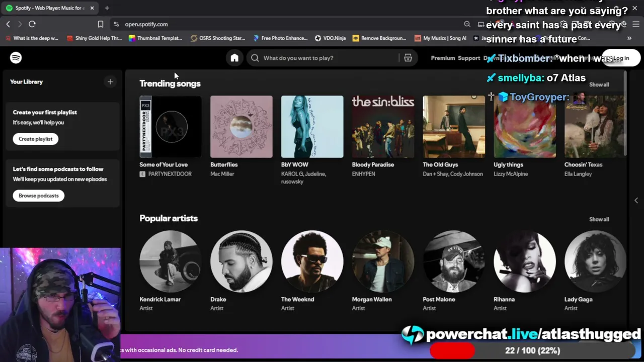Open a new browser tab
The width and height of the screenshot is (644, 362).
coord(107,8)
